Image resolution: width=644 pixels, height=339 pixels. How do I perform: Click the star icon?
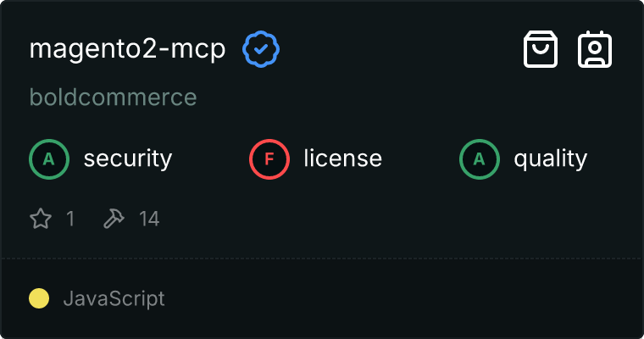point(41,220)
